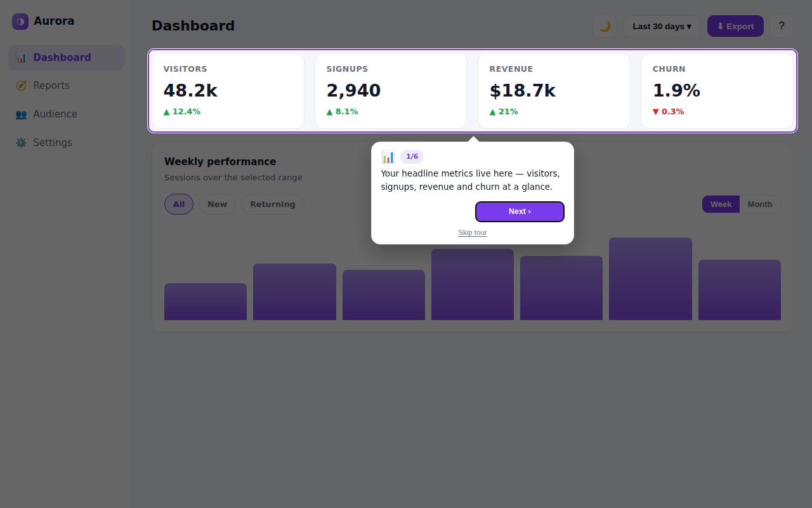This screenshot has height=508, width=812.
Task: Select the New sessions filter chip
Action: [217, 204]
